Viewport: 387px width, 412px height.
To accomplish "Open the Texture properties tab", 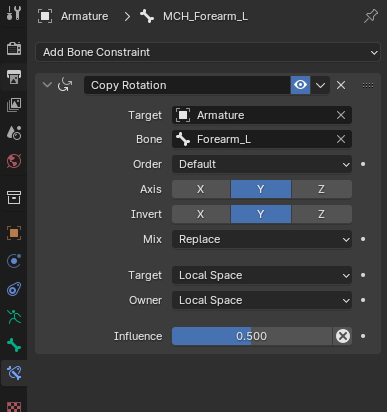I will click(x=14, y=407).
